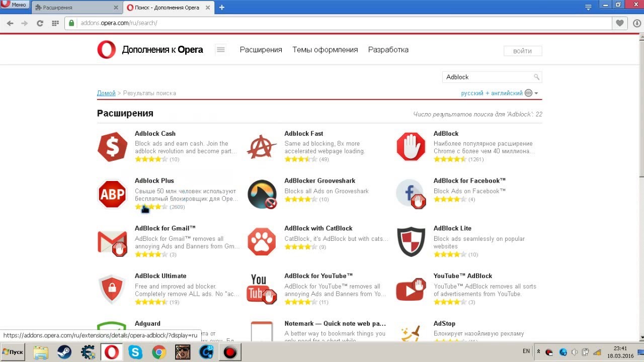Select AdBlock for YouTube icon
This screenshot has height=362, width=644.
262,289
